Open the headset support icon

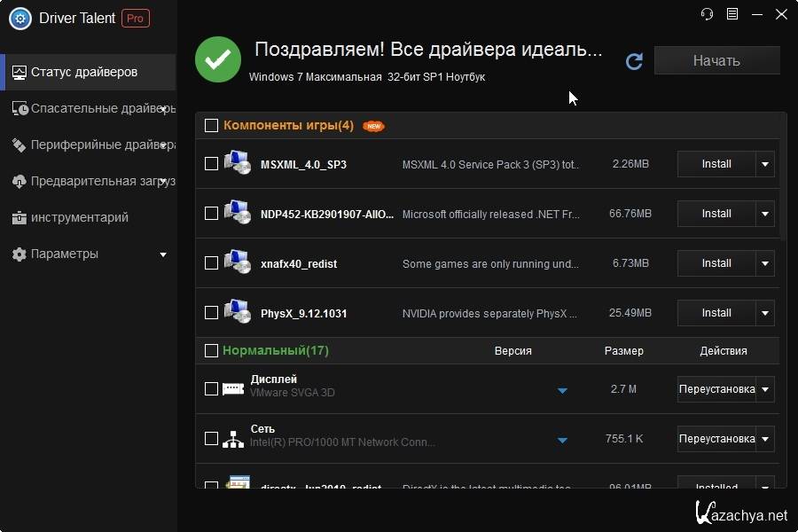[707, 14]
